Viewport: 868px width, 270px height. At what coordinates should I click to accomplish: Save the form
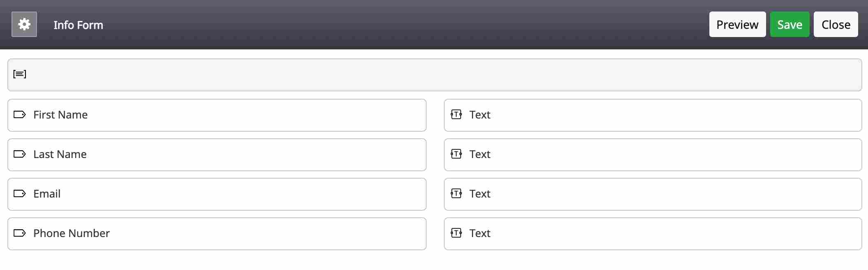point(790,25)
